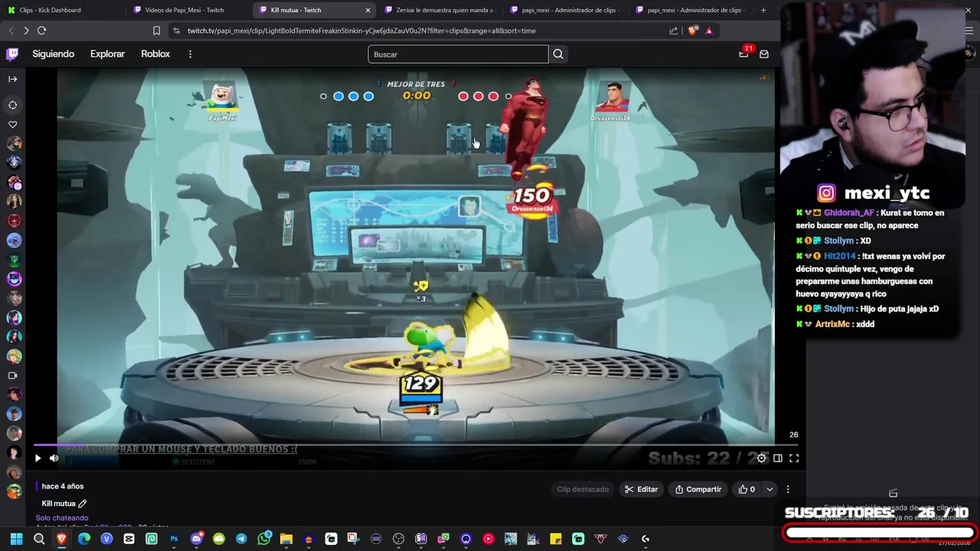Screen dimensions: 980x551
Task: Open Telegram from the taskbar
Action: (x=241, y=539)
